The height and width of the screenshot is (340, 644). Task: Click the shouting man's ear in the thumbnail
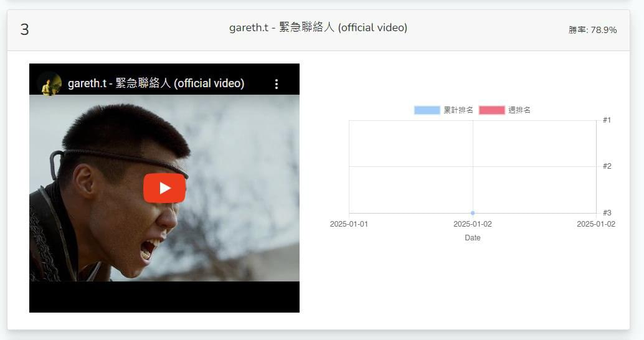[x=83, y=181]
